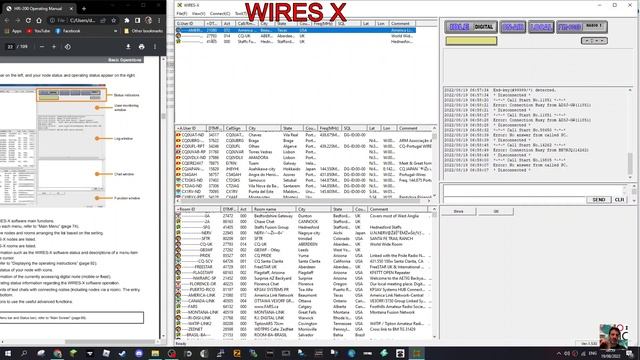Screen dimensions: 640x360
Task: Open Chrome side panel icon
Action: [x=138, y=20]
